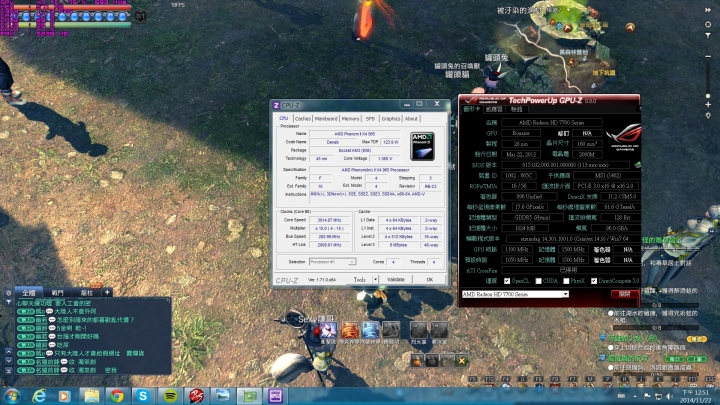The height and width of the screenshot is (405, 720).
Task: Switch to Blade & Soul taskbar icon
Action: coord(197,396)
